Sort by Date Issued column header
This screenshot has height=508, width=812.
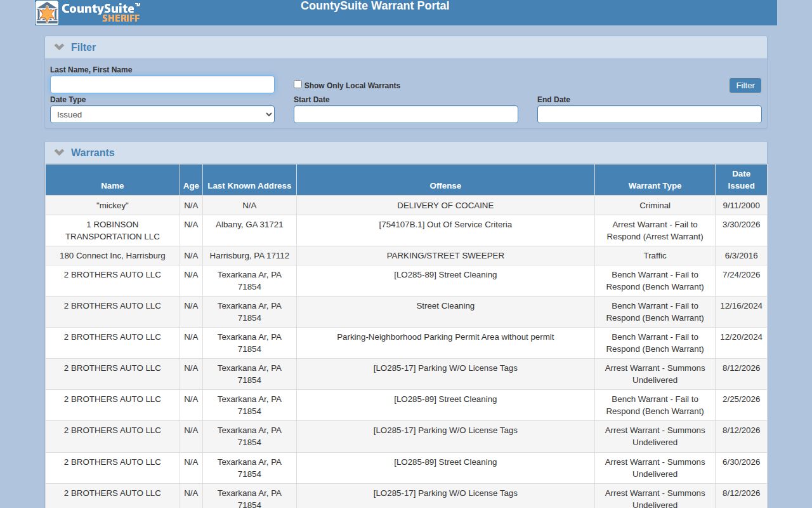(741, 180)
